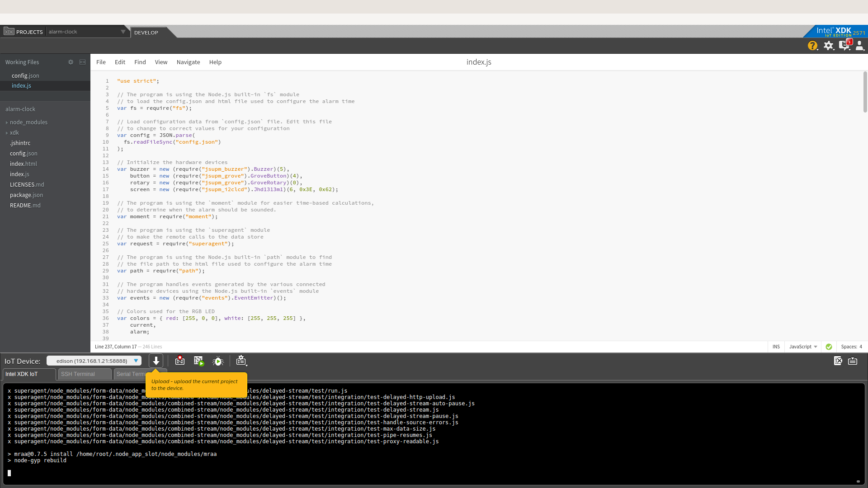Place cursor on the "use strict" line
Image resolution: width=868 pixels, height=488 pixels.
tap(138, 81)
